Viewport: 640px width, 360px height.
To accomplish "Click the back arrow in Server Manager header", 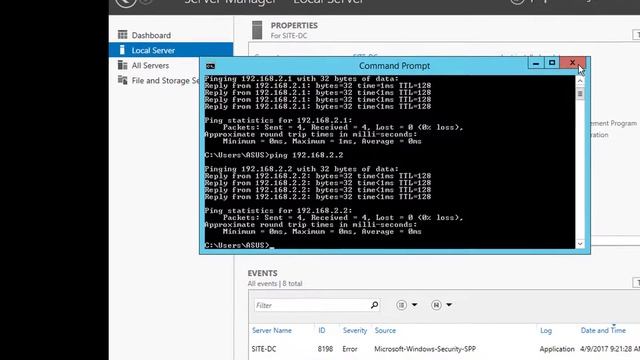I will click(x=125, y=2).
